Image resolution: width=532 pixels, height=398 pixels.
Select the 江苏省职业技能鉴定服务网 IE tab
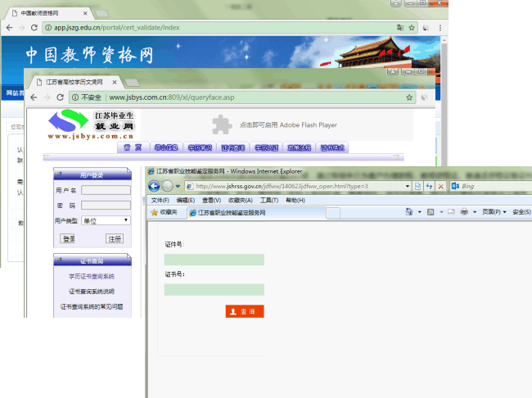(x=256, y=213)
